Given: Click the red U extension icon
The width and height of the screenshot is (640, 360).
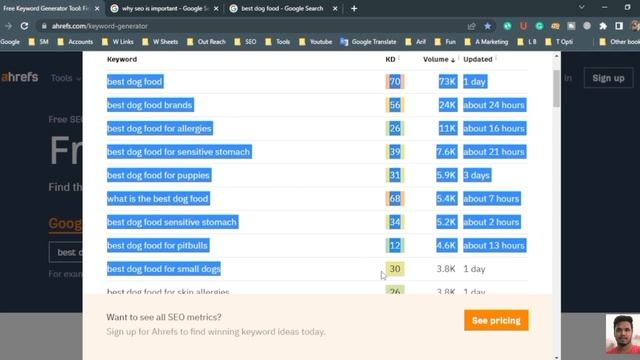Looking at the screenshot, I should pyautogui.click(x=523, y=26).
